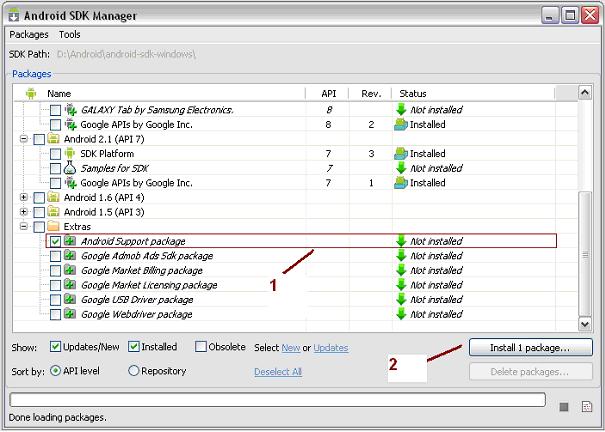Select the Repository sort radio button

click(x=134, y=371)
